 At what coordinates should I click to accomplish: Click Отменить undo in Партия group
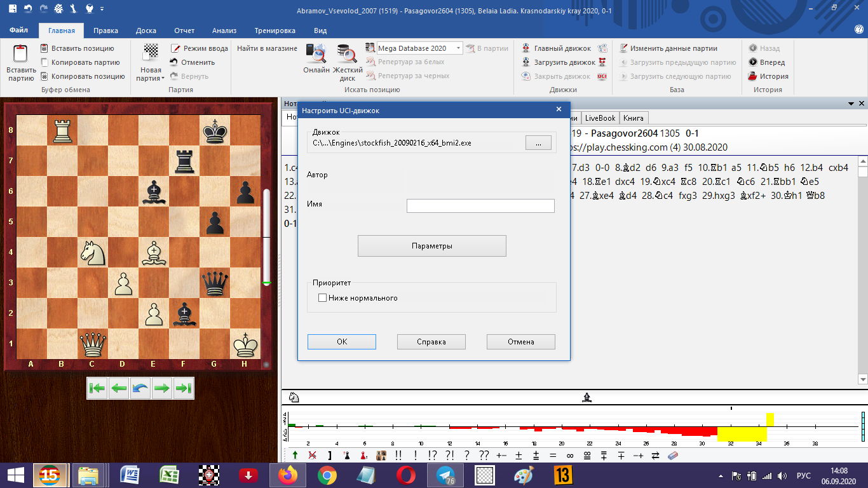click(192, 62)
